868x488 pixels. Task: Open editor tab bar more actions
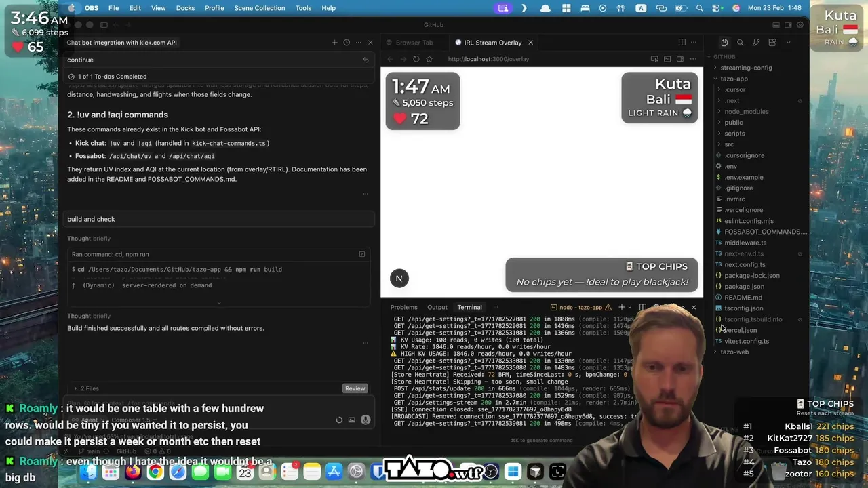pos(694,43)
